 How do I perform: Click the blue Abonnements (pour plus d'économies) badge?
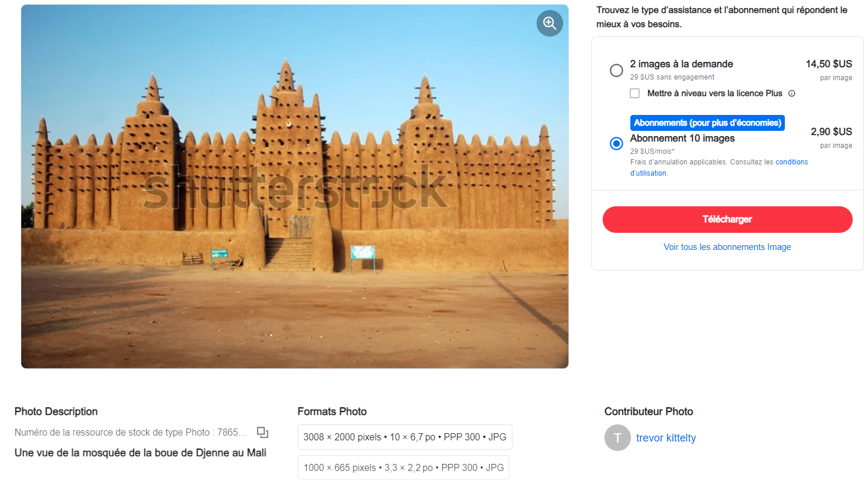707,123
